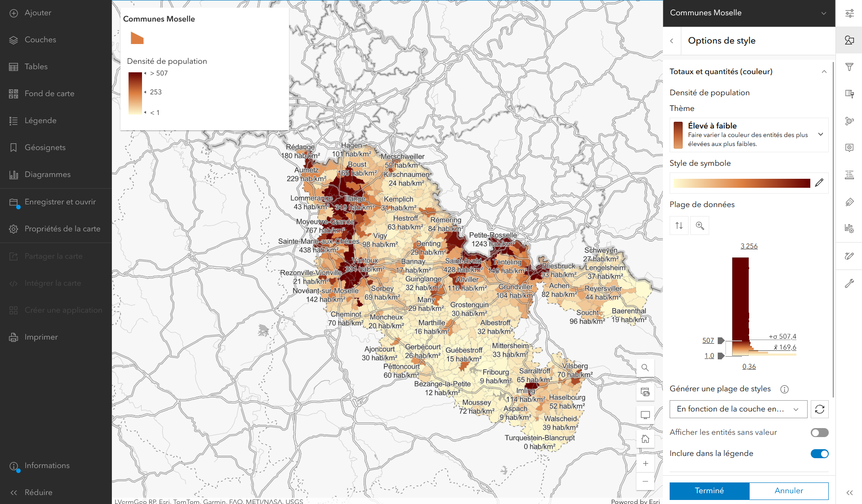The height and width of the screenshot is (504, 862).
Task: Click the upper histogram handle at 507
Action: tap(721, 340)
